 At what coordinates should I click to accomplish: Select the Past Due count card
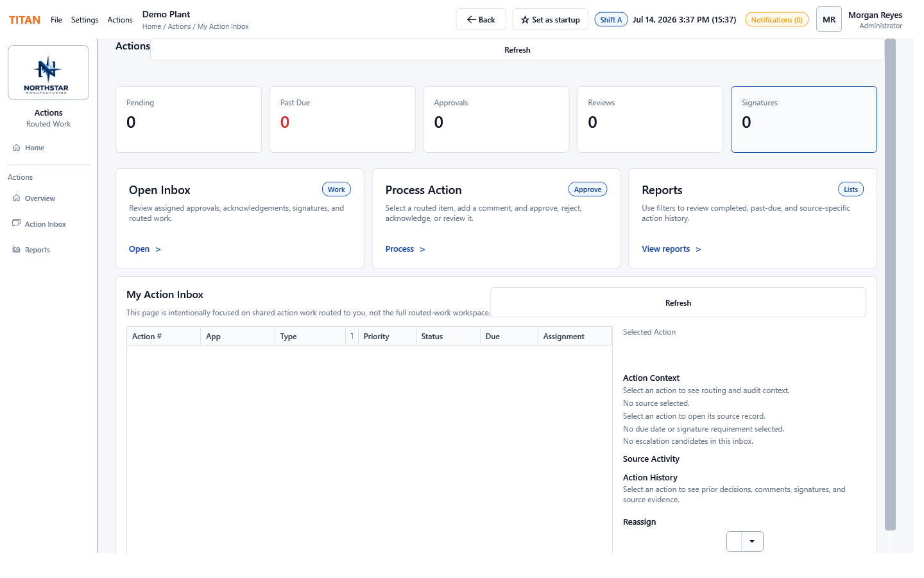click(343, 119)
